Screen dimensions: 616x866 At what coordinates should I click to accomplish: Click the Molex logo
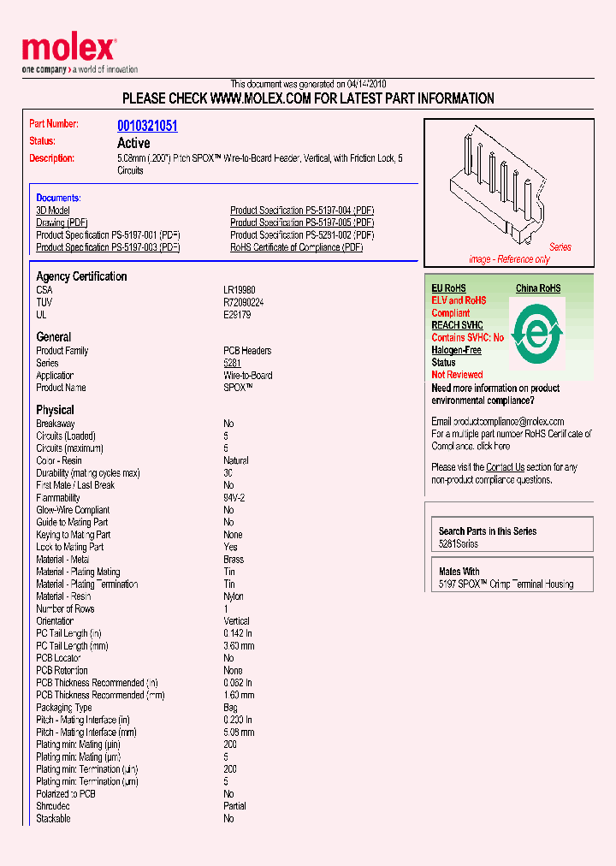tap(68, 50)
